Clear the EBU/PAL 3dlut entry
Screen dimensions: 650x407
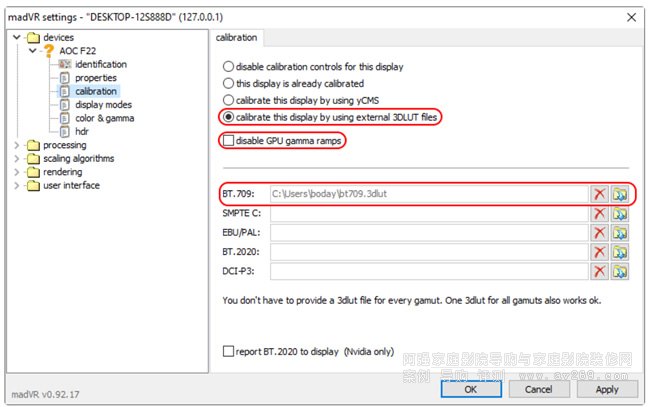600,233
